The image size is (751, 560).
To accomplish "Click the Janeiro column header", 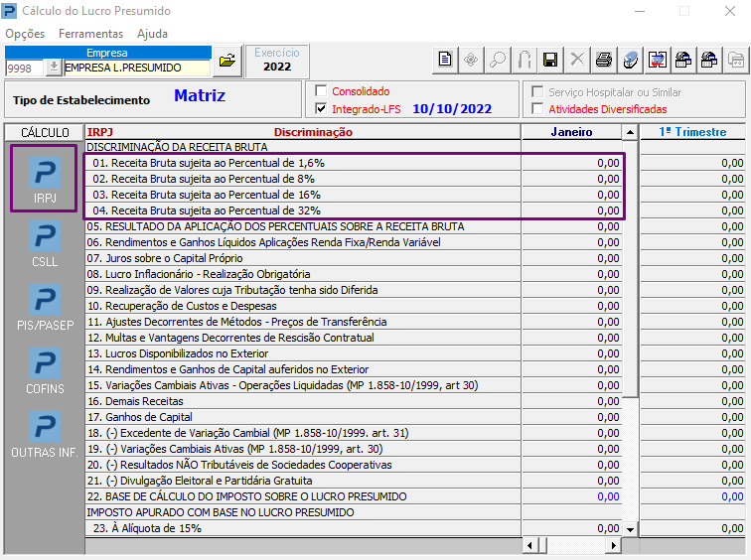I will (571, 132).
